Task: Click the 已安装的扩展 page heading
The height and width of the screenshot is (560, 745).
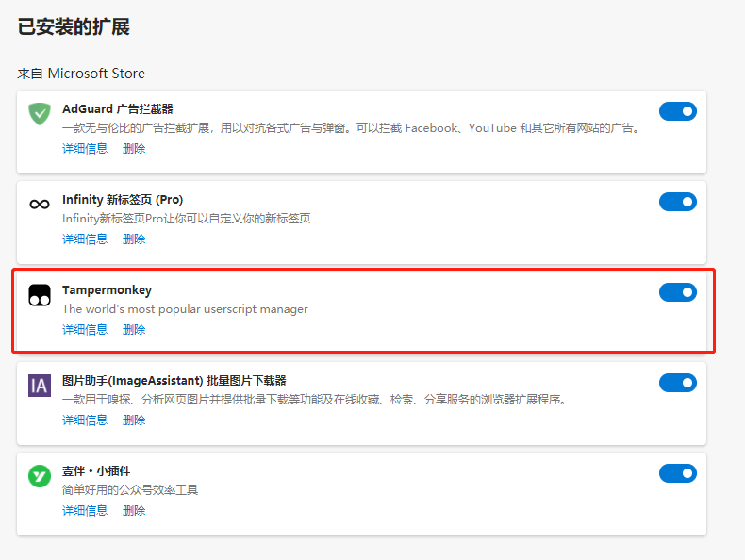Action: pyautogui.click(x=74, y=26)
